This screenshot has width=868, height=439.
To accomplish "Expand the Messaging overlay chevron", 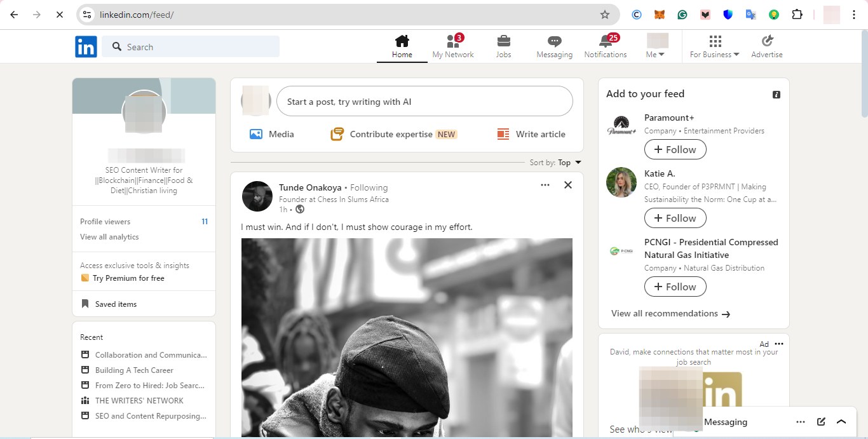I will pos(841,422).
